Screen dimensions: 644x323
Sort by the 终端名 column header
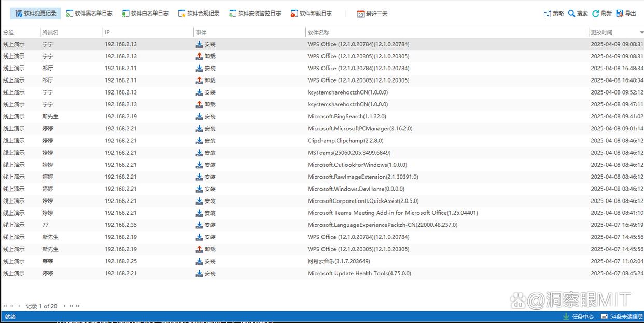(71, 32)
